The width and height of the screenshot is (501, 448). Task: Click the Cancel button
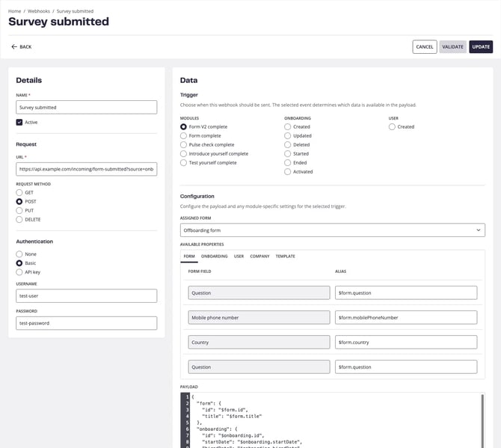[424, 46]
